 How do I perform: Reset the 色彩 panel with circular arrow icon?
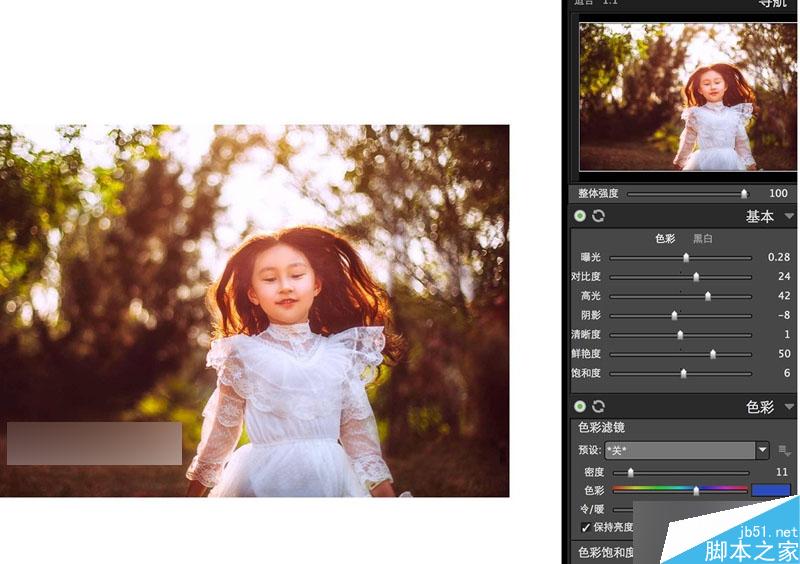tap(598, 406)
